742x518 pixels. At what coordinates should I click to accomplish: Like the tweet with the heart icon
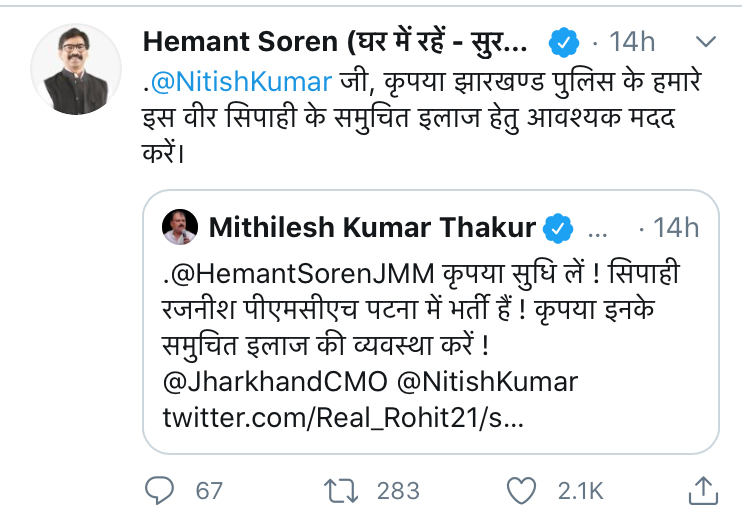[521, 490]
